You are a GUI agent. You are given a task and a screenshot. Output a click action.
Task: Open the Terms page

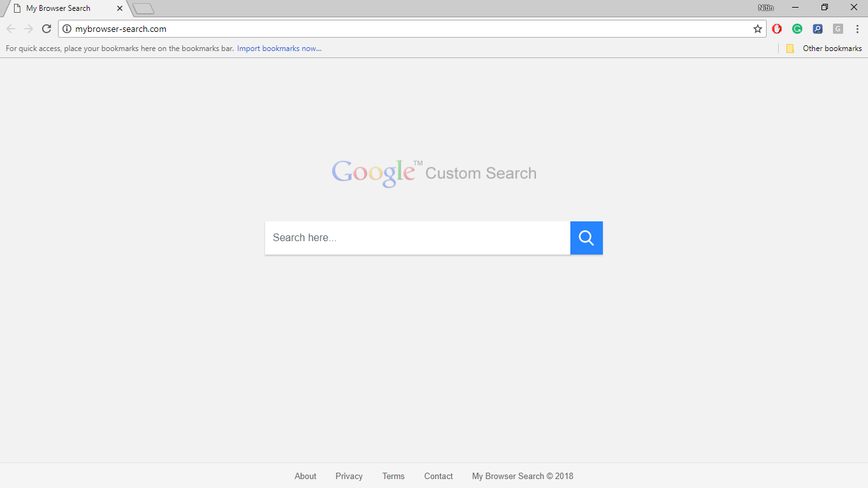tap(393, 476)
